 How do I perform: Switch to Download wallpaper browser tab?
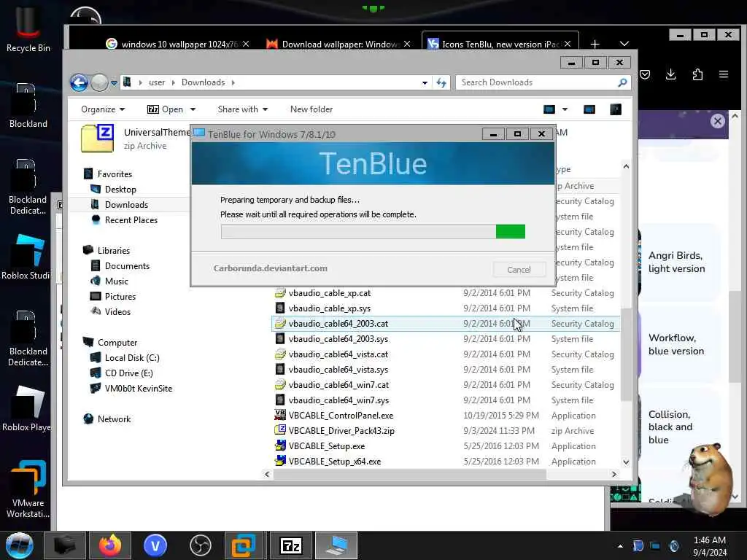(338, 44)
